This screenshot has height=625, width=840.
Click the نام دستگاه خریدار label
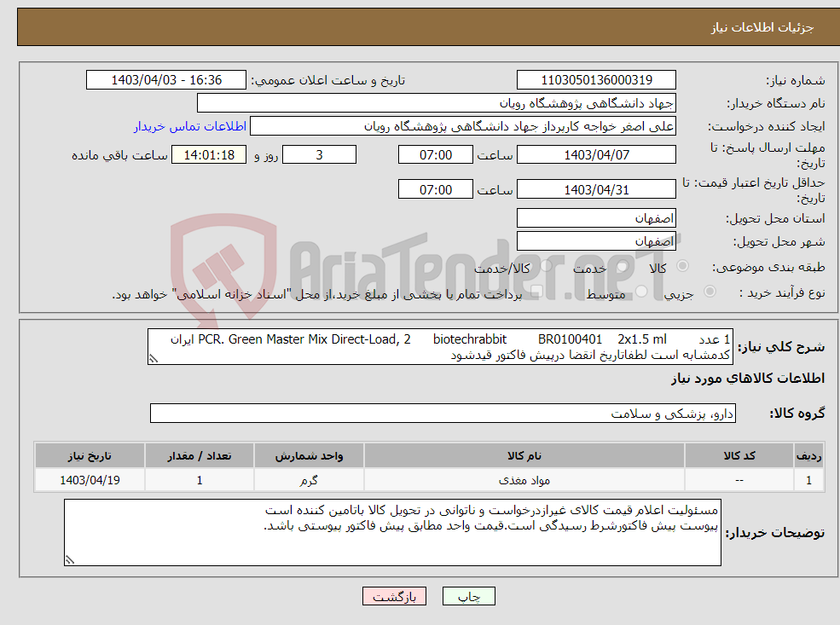tap(776, 103)
